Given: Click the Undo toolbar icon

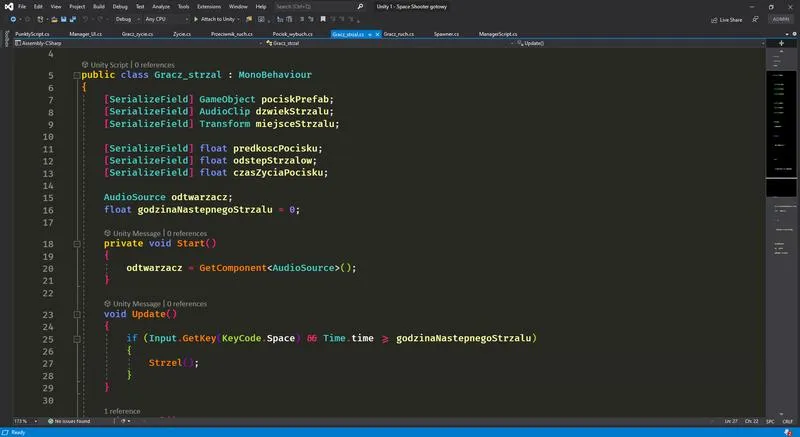Looking at the screenshot, I should (87, 19).
